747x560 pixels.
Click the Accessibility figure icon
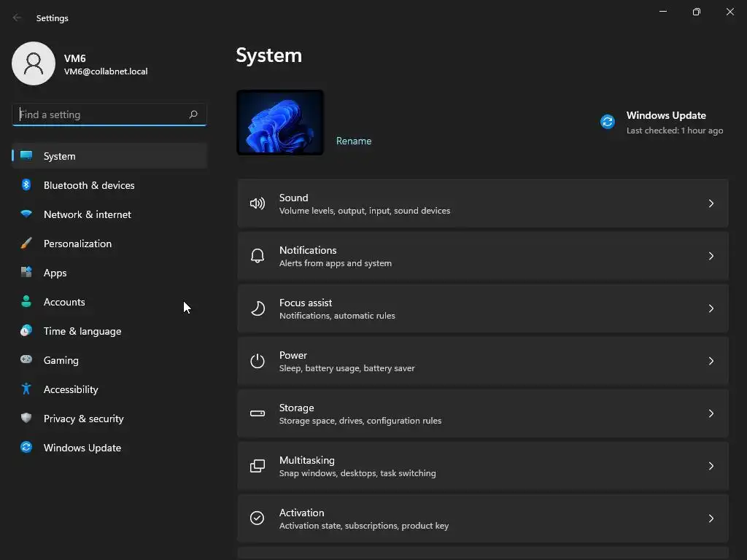(26, 389)
